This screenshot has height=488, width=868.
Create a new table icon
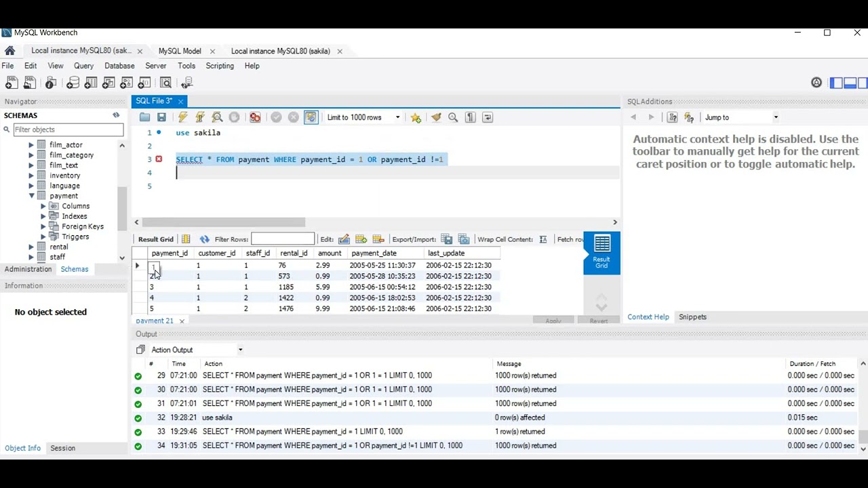coord(90,83)
